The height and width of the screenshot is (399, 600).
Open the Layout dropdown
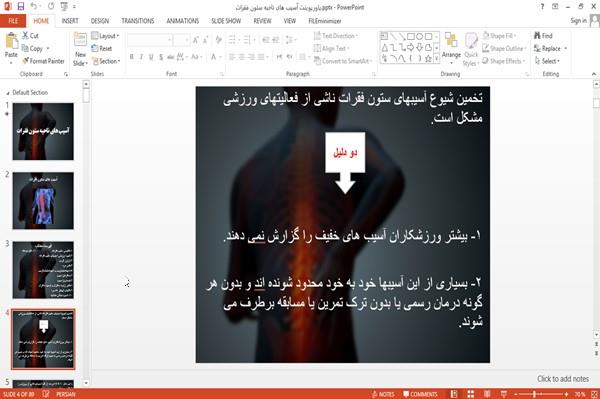105,36
